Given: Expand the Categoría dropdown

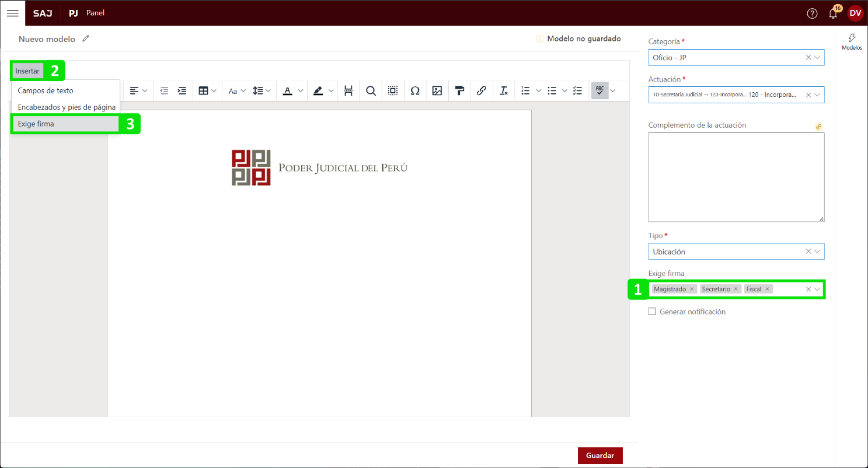Looking at the screenshot, I should click(817, 57).
